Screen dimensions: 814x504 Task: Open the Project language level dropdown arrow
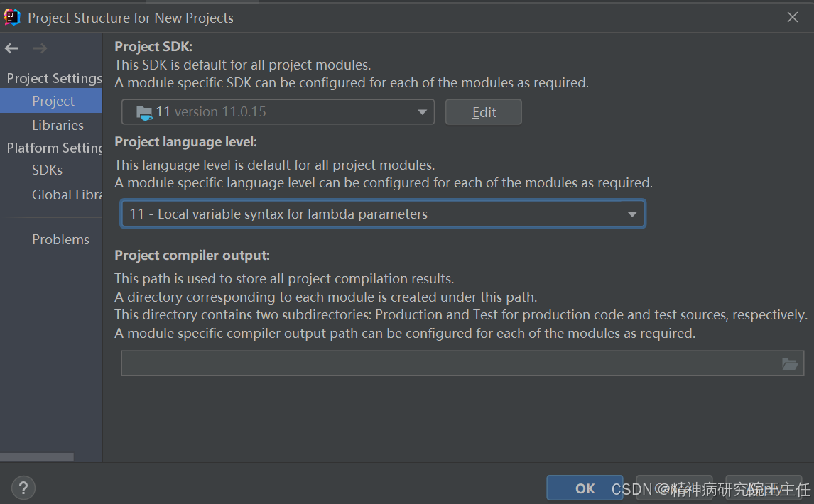click(x=631, y=214)
